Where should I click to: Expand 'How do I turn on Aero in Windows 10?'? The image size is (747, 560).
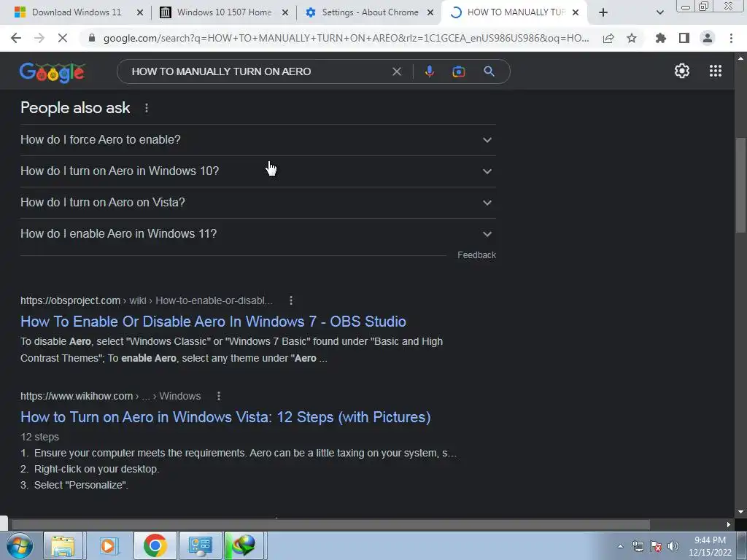coord(258,171)
